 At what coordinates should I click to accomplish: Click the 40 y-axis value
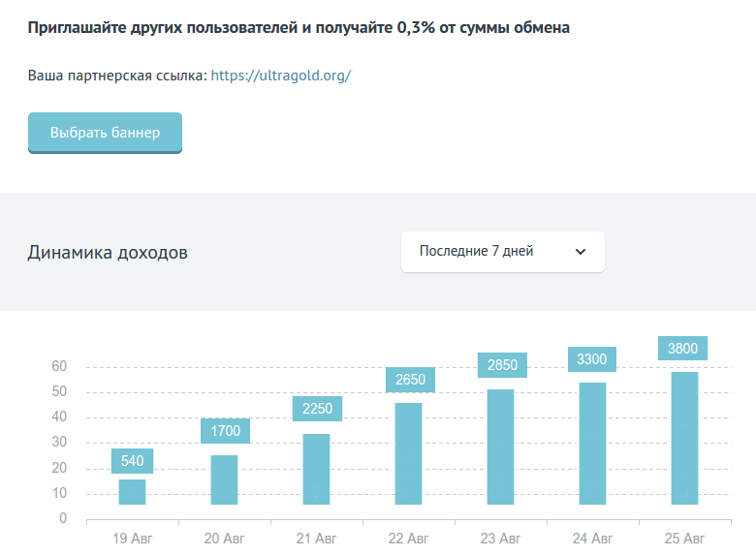coord(59,417)
